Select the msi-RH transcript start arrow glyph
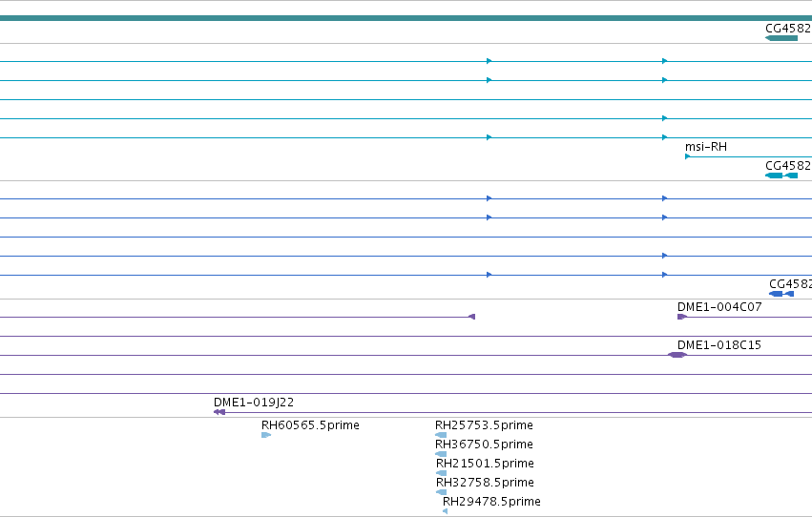 point(687,156)
